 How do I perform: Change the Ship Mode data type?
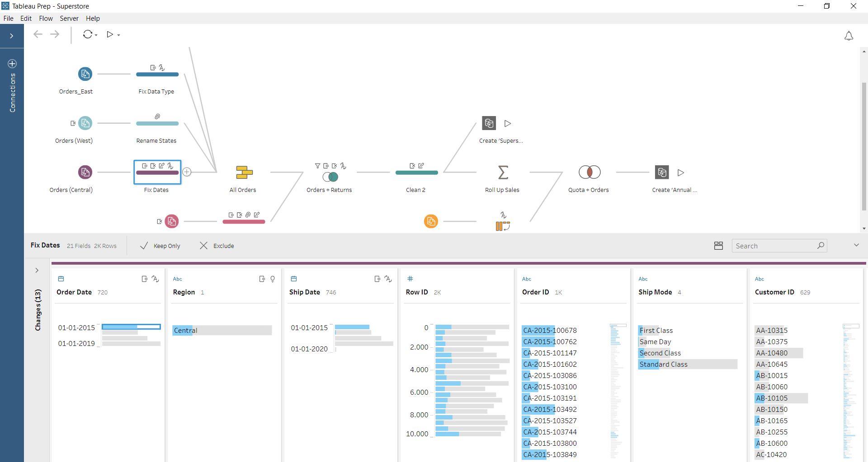[643, 279]
